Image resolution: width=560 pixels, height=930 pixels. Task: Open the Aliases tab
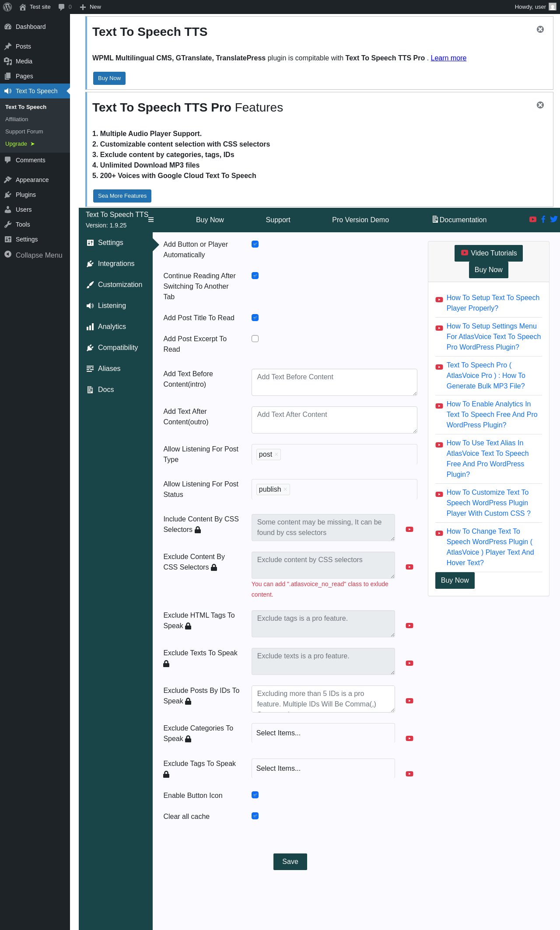[x=115, y=369]
